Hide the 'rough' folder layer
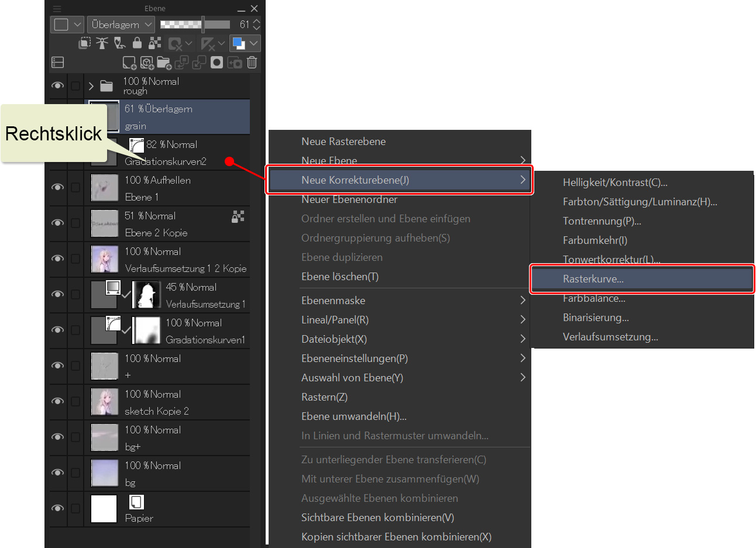The width and height of the screenshot is (756, 548). pyautogui.click(x=57, y=86)
